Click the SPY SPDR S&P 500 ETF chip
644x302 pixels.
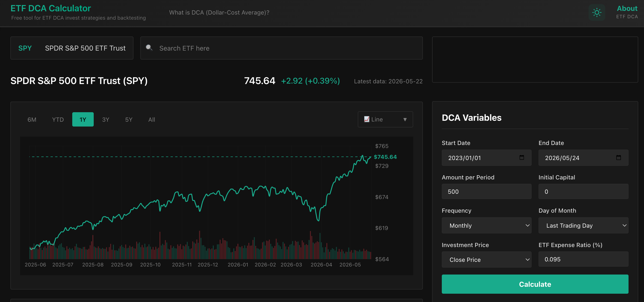[72, 48]
